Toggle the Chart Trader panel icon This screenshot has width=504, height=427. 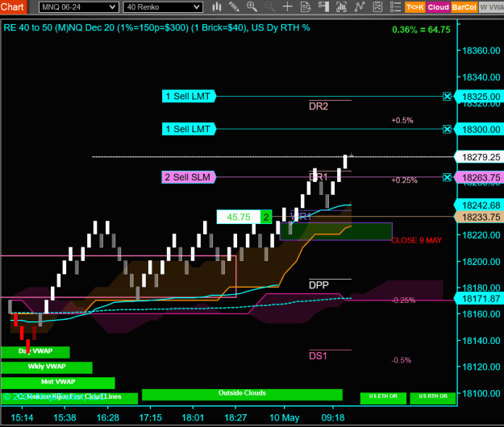pos(323,6)
